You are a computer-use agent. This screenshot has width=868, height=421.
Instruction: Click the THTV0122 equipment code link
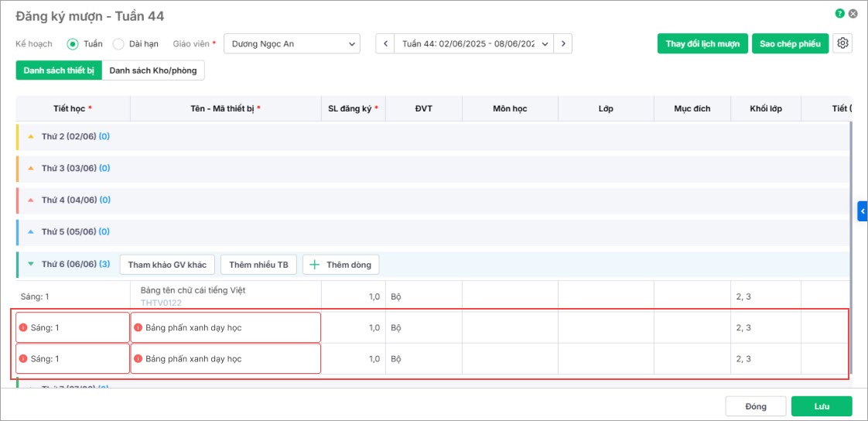[161, 303]
